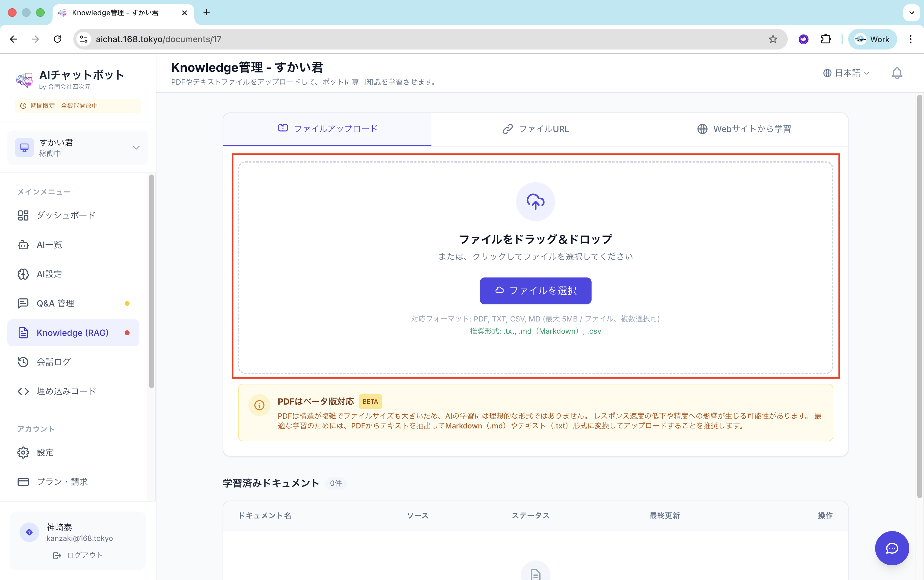This screenshot has height=580, width=924.
Task: Click the ファイルを選択 (select file) button
Action: (x=535, y=291)
